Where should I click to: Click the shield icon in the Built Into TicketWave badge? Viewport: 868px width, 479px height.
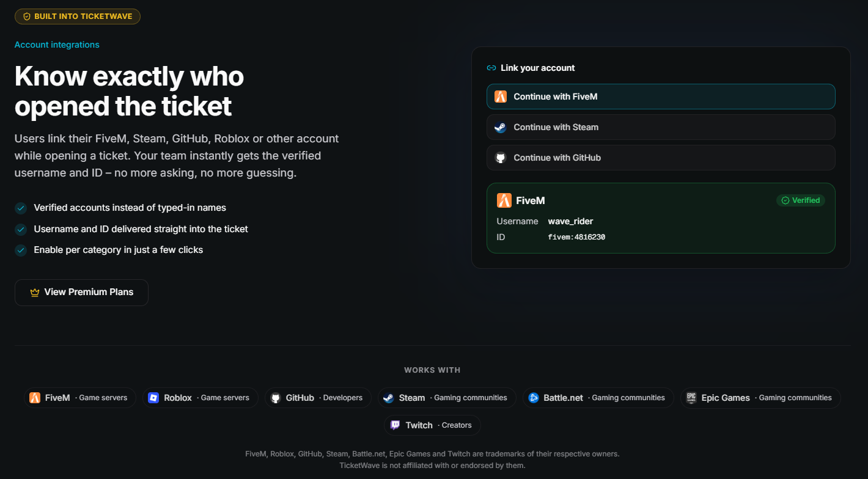(x=27, y=16)
